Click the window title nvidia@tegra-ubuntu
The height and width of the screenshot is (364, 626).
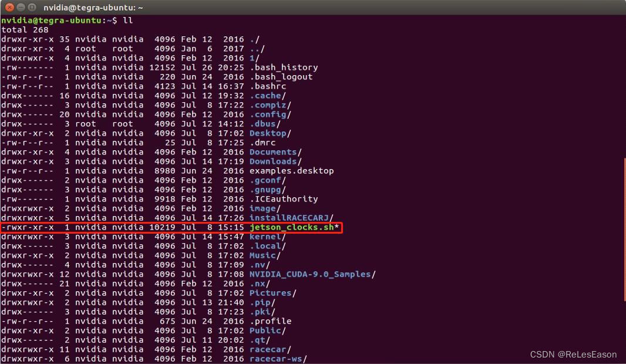[93, 8]
